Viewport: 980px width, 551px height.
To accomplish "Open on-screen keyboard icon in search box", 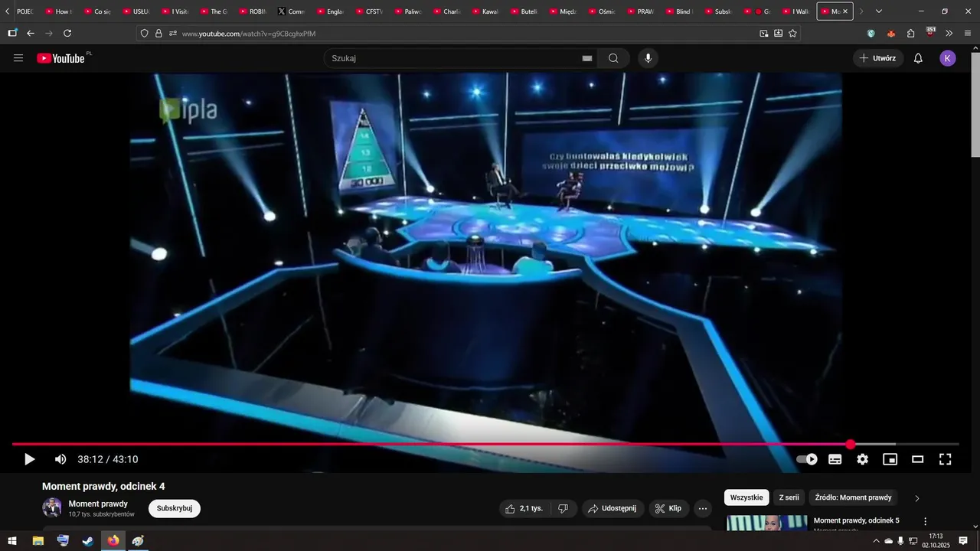I will click(587, 58).
